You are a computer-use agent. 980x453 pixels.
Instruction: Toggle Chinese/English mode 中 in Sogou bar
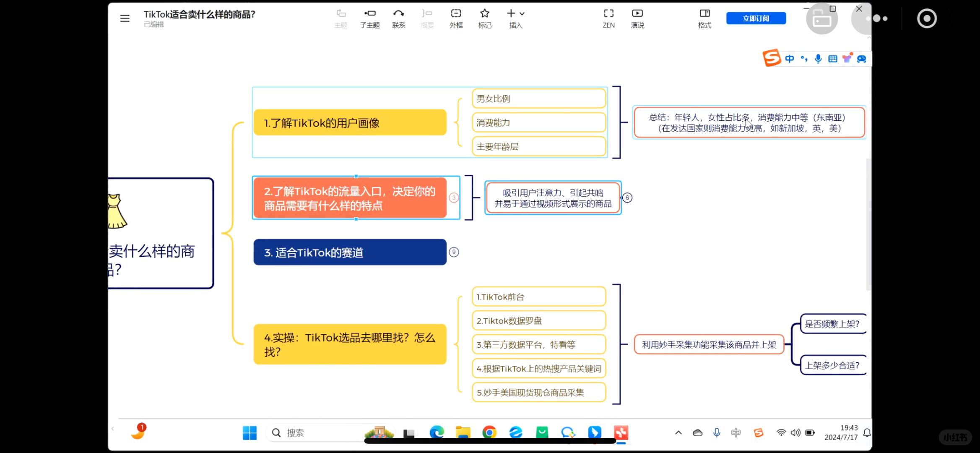tap(790, 59)
